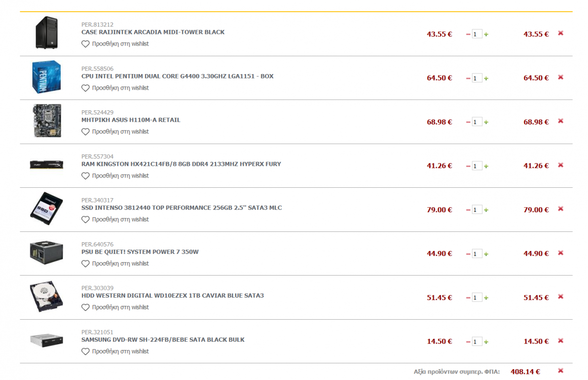Click the quantity field for the ASUS motherboard
This screenshot has width=588, height=380.
477,122
